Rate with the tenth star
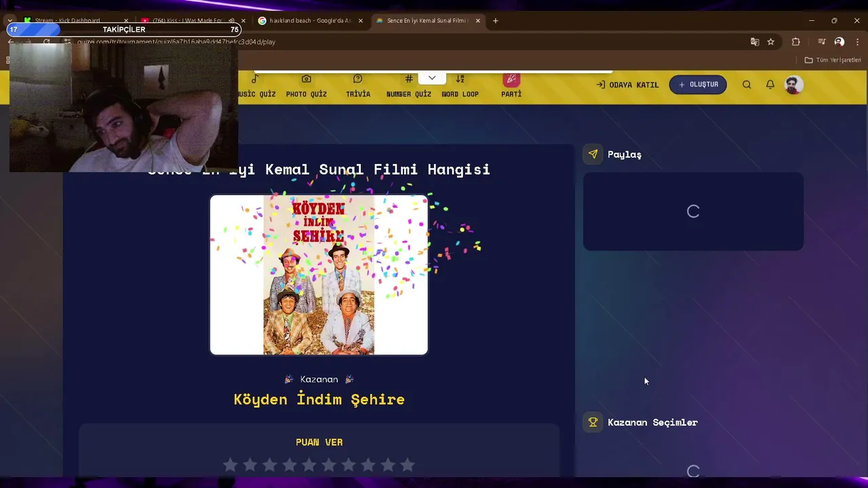Screen dimensions: 868x488 [408, 465]
